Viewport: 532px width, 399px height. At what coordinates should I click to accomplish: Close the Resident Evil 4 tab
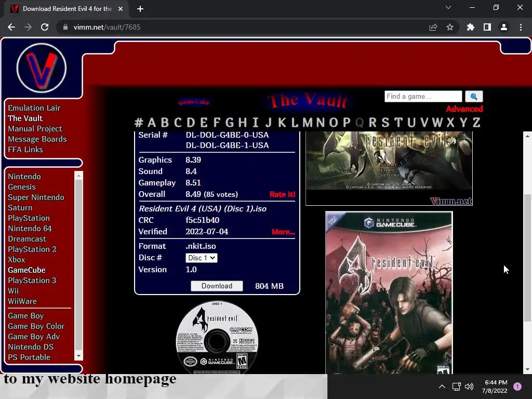(121, 9)
